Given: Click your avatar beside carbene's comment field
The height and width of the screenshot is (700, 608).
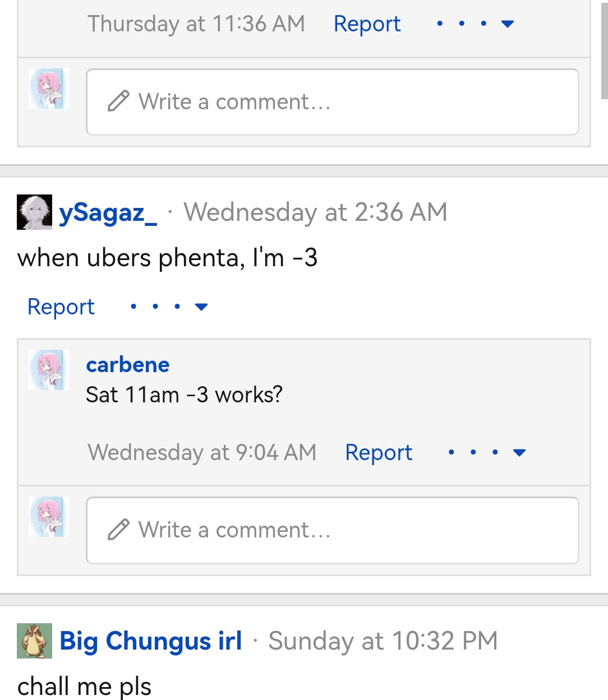Looking at the screenshot, I should (x=48, y=517).
